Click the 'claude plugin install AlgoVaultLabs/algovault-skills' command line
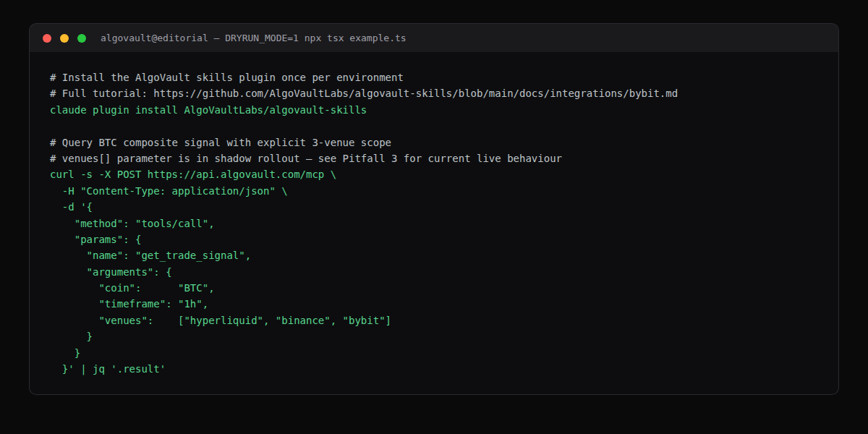 [x=208, y=110]
